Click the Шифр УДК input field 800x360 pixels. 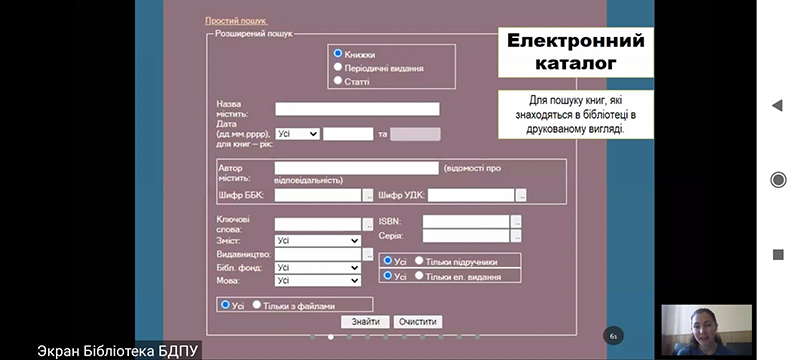click(x=471, y=195)
